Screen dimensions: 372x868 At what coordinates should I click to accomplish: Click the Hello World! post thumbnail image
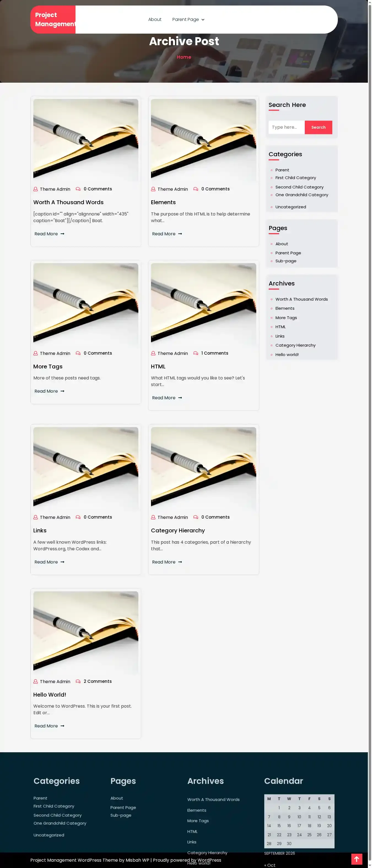click(86, 632)
